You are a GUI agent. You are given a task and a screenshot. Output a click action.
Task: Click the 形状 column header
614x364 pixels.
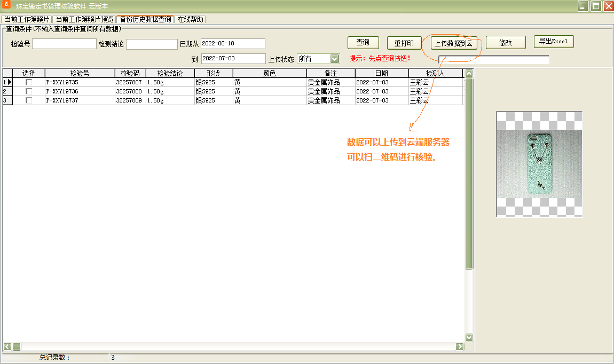point(214,73)
